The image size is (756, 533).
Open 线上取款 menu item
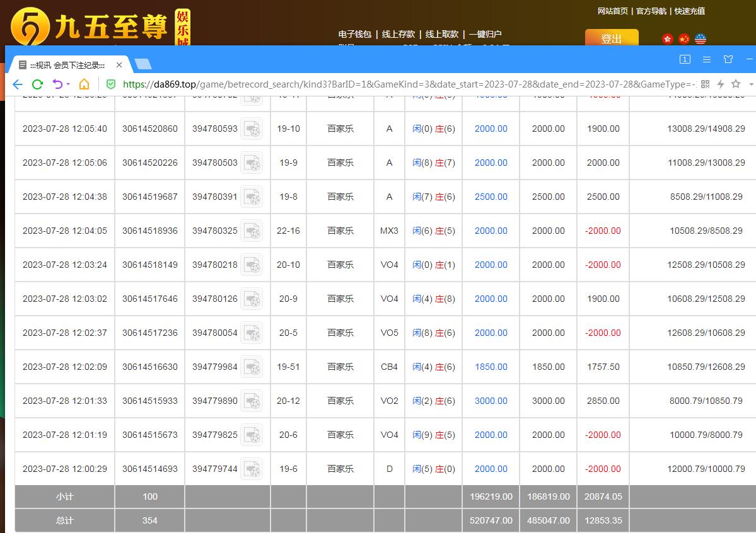pyautogui.click(x=441, y=34)
